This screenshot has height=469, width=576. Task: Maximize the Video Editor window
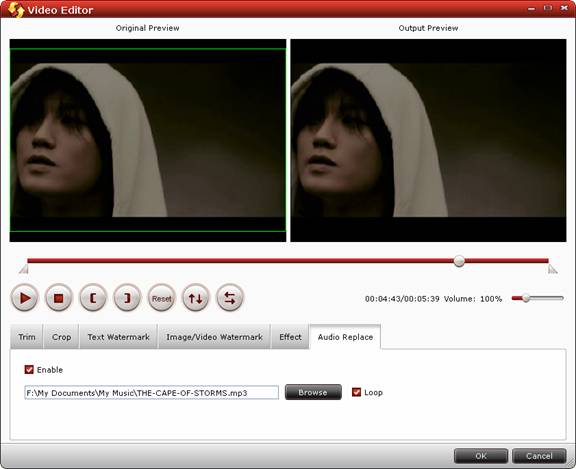point(548,8)
